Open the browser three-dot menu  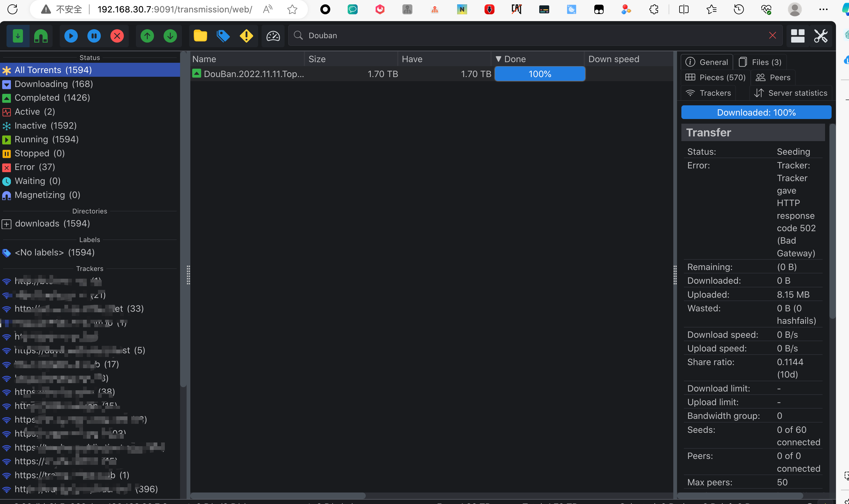click(823, 9)
